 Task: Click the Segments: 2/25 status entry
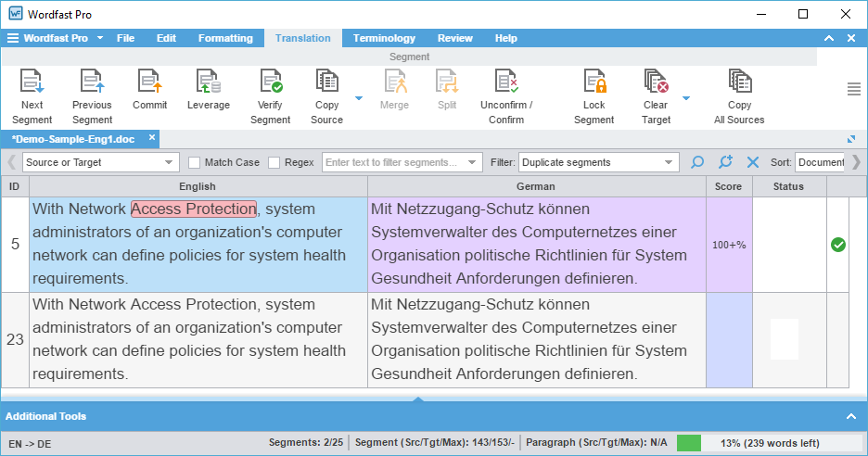point(306,443)
